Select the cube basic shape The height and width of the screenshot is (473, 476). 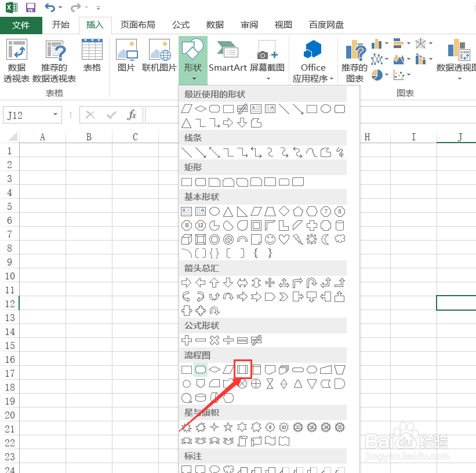point(186,239)
